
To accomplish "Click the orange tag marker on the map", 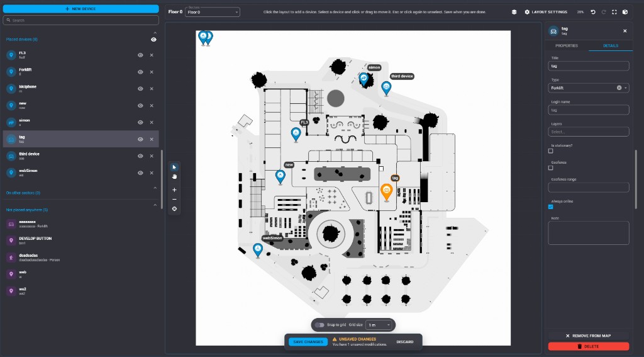I will 387,191.
